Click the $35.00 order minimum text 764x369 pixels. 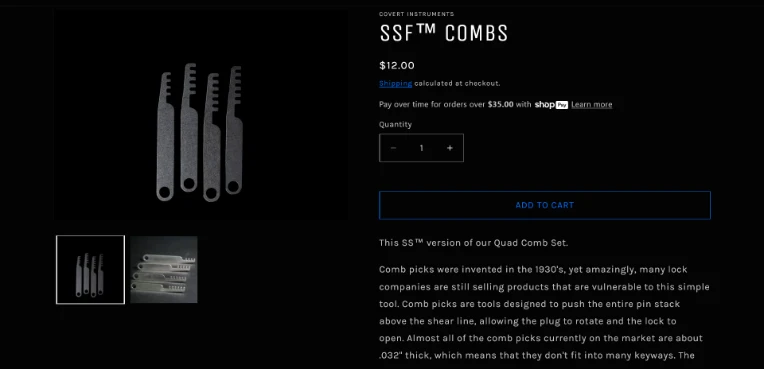coord(500,104)
